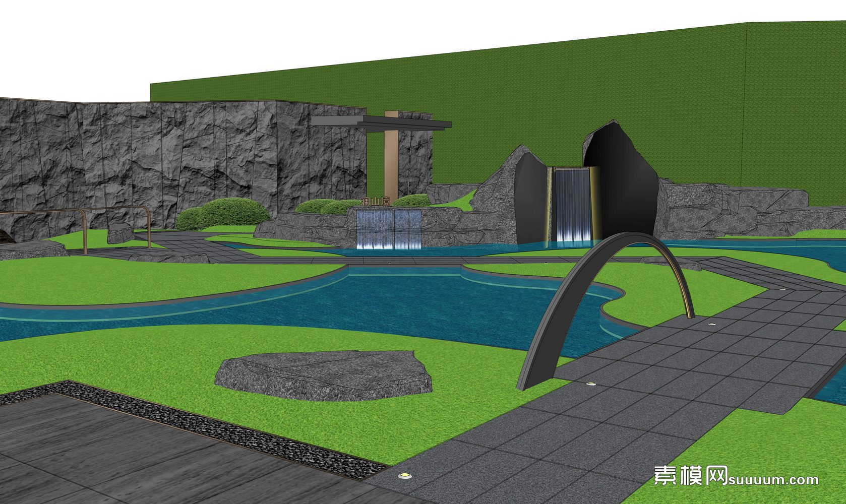Click the large dark stone right of waterfall
This screenshot has width=846, height=504.
click(625, 186)
